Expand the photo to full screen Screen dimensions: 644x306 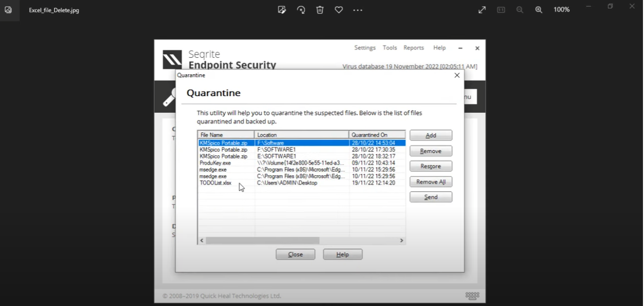pyautogui.click(x=482, y=10)
